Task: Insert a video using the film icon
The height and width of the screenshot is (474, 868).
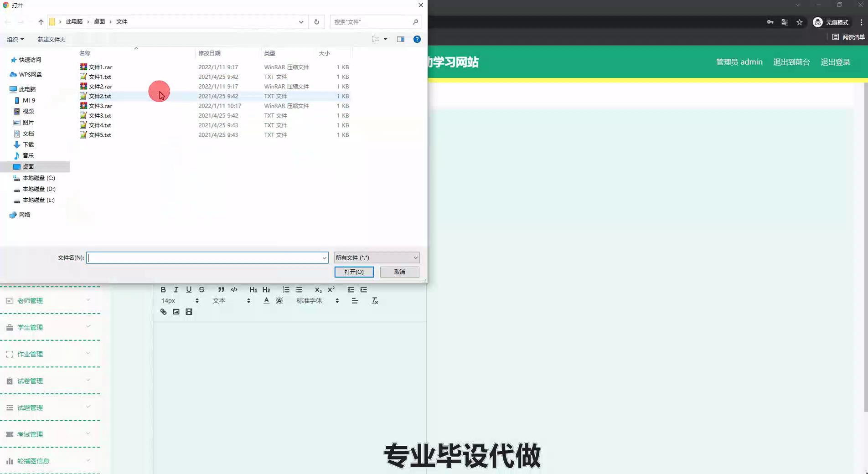Action: (x=189, y=312)
